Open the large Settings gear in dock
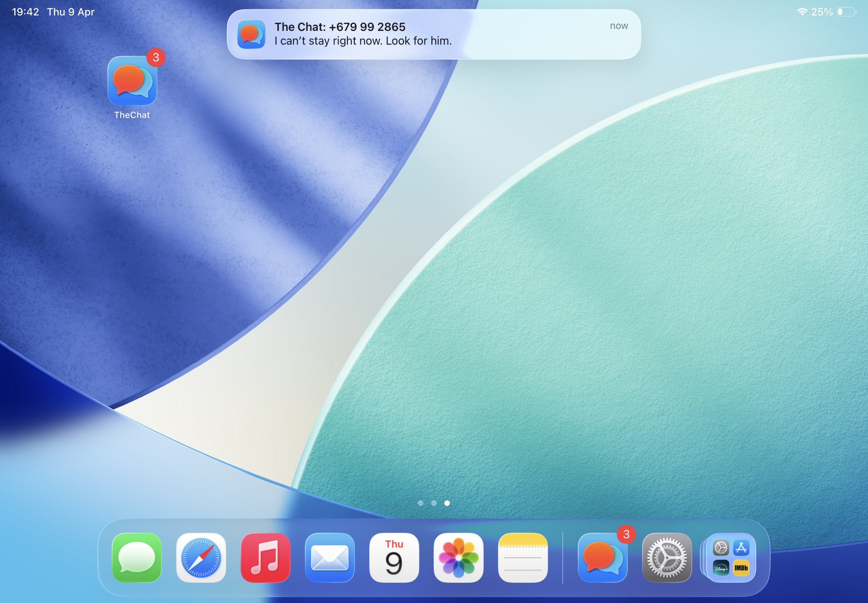Image resolution: width=868 pixels, height=603 pixels. pyautogui.click(x=667, y=558)
